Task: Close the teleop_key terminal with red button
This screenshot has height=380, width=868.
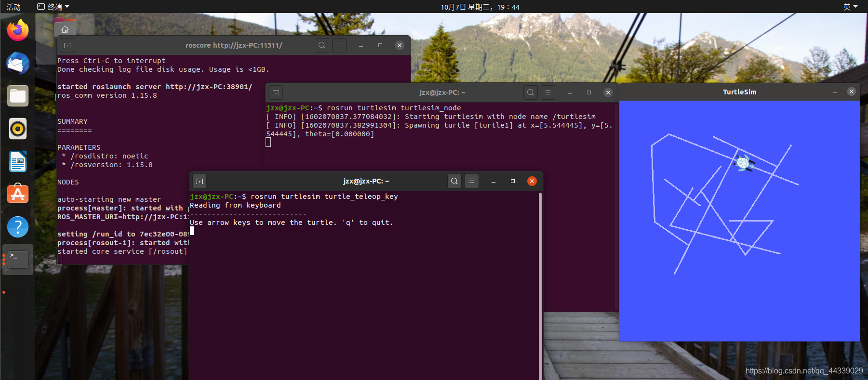Action: (532, 181)
